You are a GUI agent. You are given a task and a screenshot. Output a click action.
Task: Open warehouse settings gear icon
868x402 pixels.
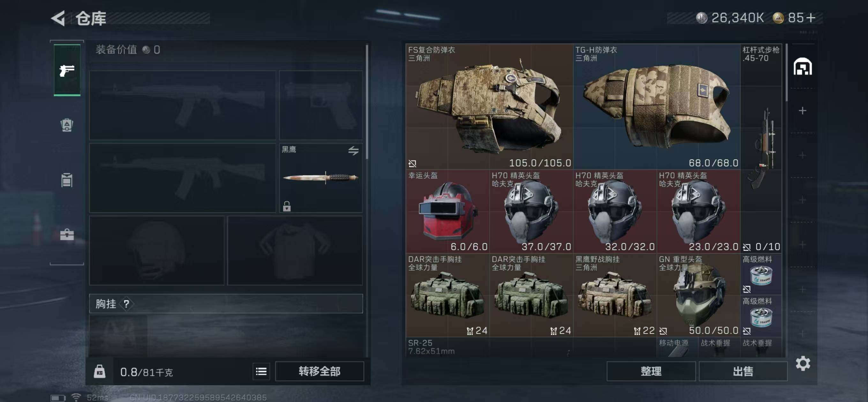click(803, 363)
